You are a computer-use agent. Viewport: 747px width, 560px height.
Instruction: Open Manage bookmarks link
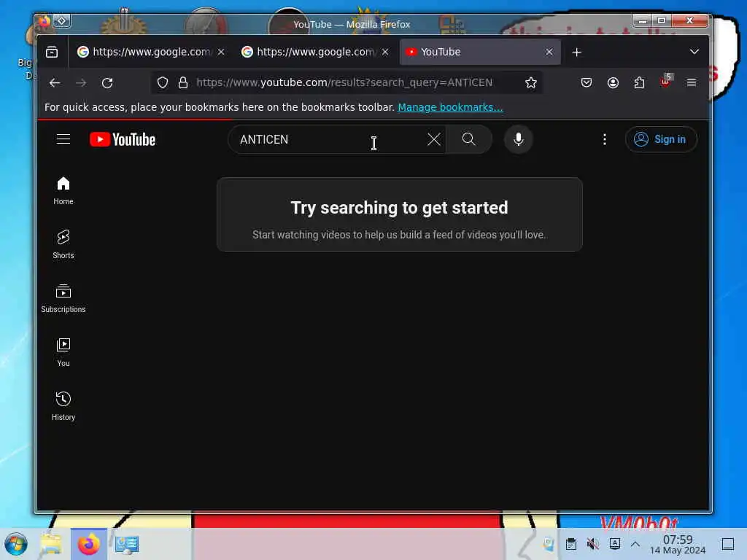coord(450,107)
